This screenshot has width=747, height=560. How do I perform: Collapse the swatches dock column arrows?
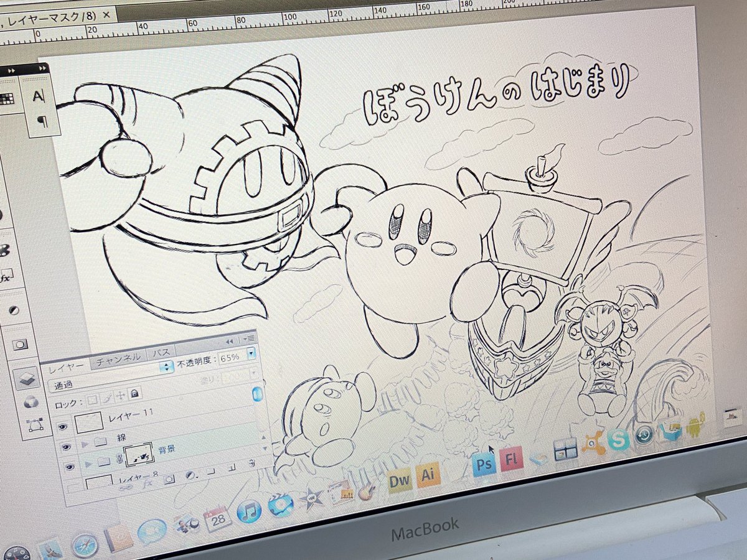[11, 70]
